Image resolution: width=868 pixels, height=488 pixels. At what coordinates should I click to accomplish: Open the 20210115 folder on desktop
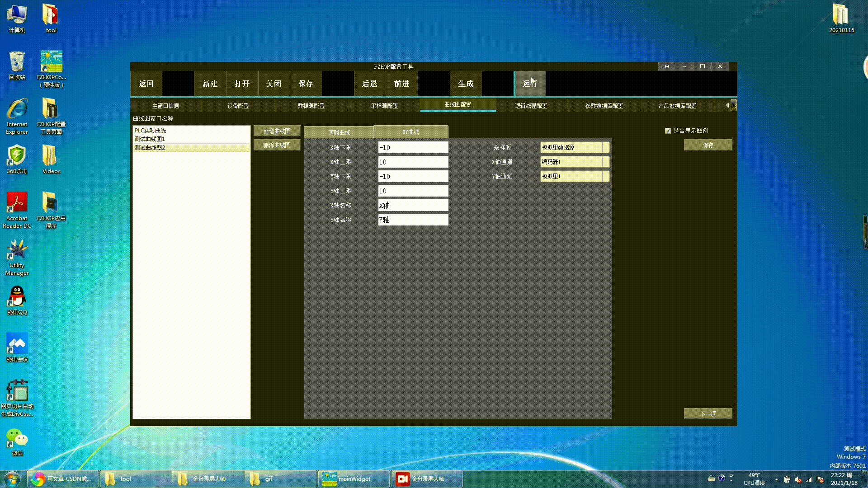(x=841, y=19)
